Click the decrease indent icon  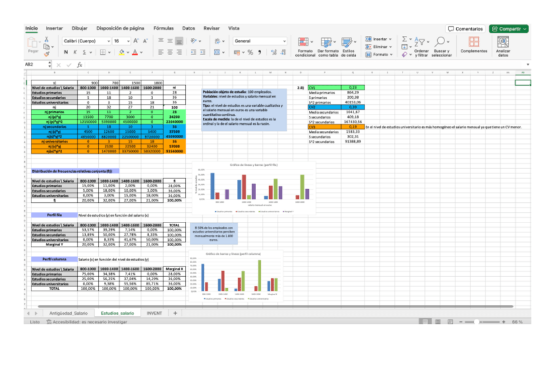pyautogui.click(x=193, y=52)
